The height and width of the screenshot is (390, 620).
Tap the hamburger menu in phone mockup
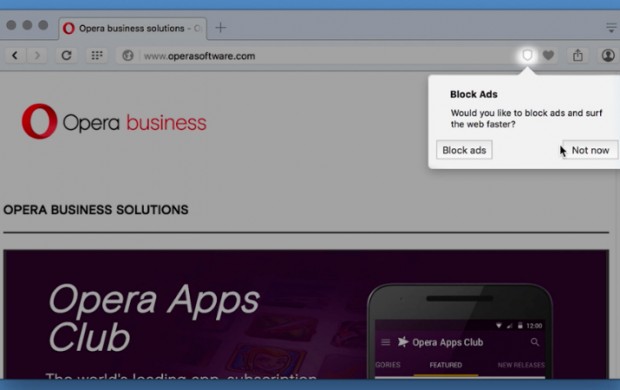coord(386,342)
